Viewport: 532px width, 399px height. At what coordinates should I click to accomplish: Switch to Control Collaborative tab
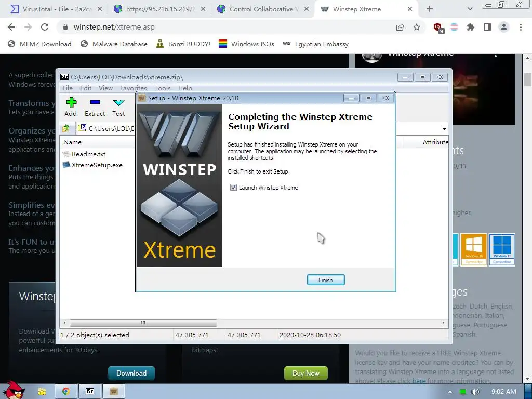(264, 9)
